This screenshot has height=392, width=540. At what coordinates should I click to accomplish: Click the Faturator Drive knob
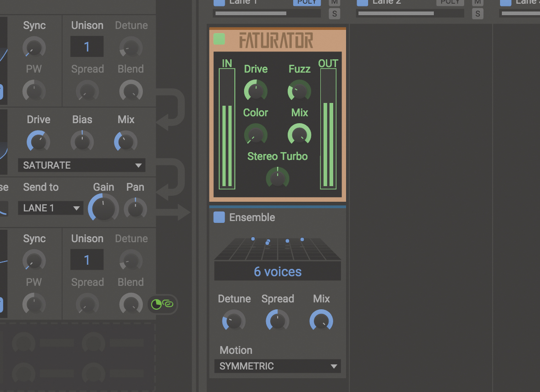(x=256, y=91)
